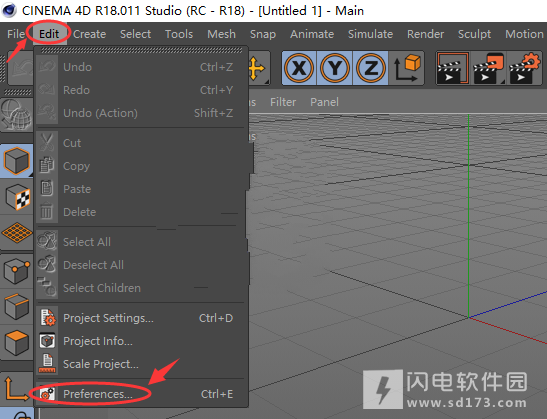Image resolution: width=547 pixels, height=419 pixels.
Task: Open Render to Picture Viewer icon
Action: 488,68
